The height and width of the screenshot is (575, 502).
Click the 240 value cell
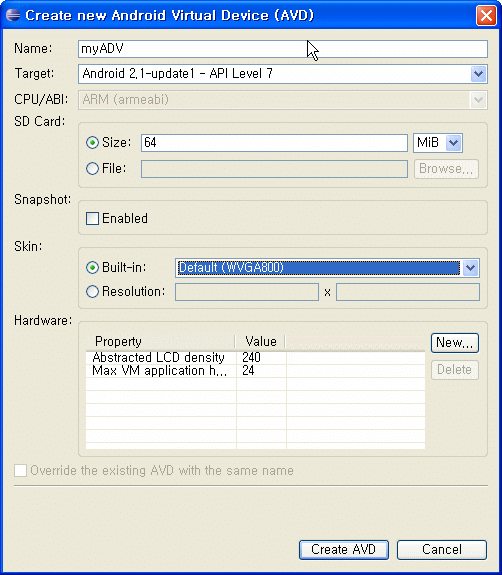(261, 357)
